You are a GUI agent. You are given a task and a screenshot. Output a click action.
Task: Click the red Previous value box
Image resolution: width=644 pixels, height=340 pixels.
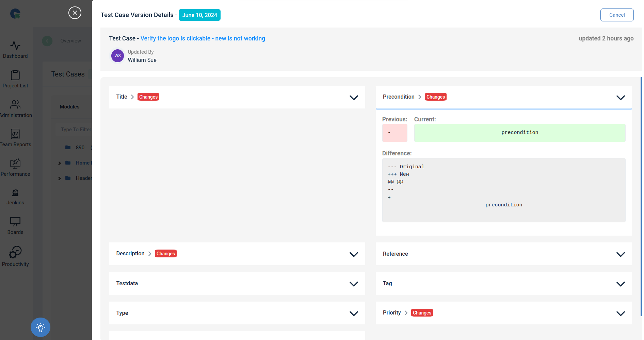[395, 133]
